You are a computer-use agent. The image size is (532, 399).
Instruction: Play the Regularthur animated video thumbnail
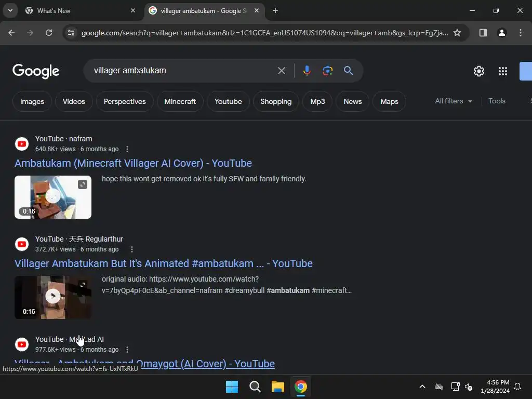pos(53,297)
